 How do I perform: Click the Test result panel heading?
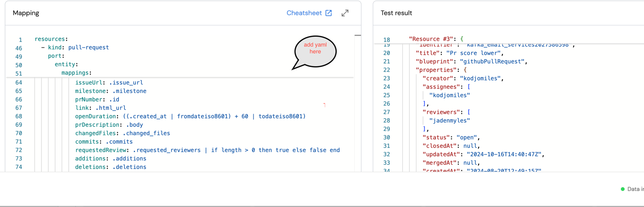[x=396, y=13]
